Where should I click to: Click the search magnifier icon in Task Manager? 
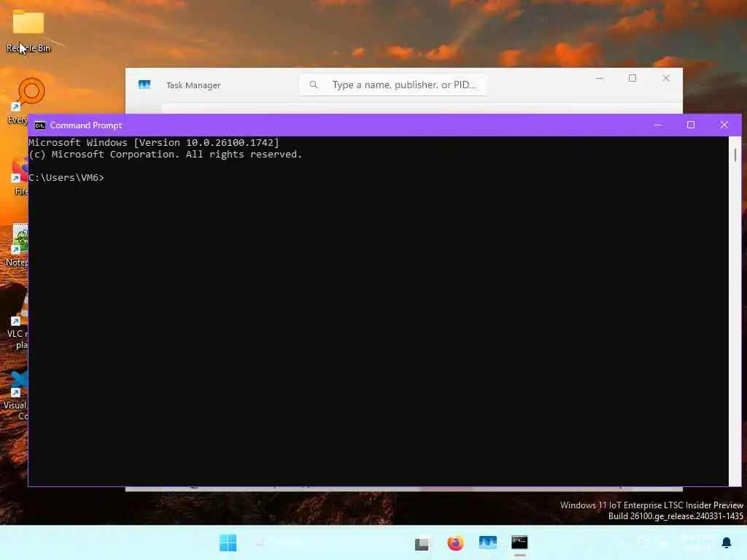(x=313, y=85)
